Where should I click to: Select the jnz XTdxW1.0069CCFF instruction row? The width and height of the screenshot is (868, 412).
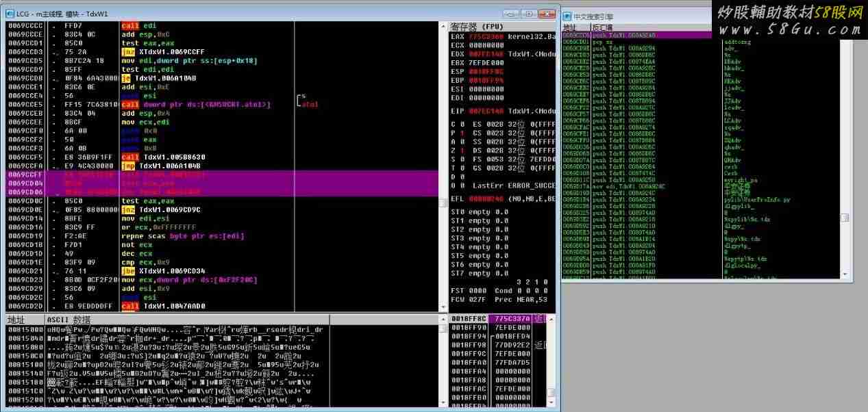[222, 52]
